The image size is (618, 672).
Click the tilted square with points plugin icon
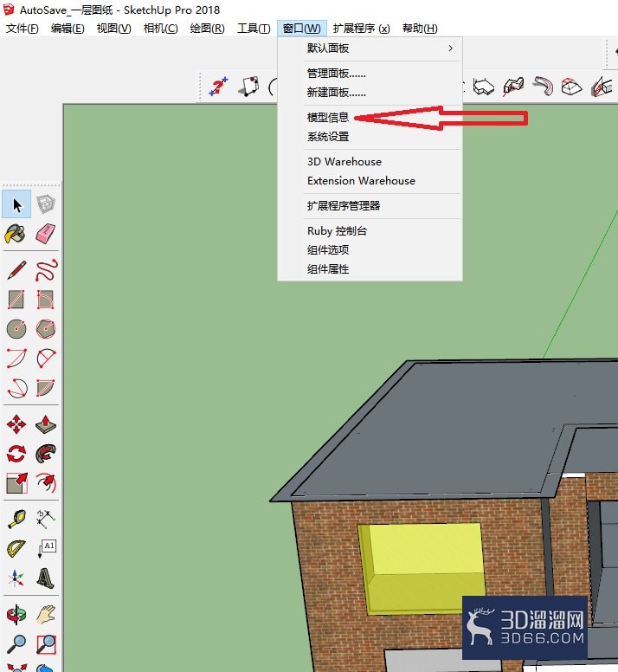(248, 87)
